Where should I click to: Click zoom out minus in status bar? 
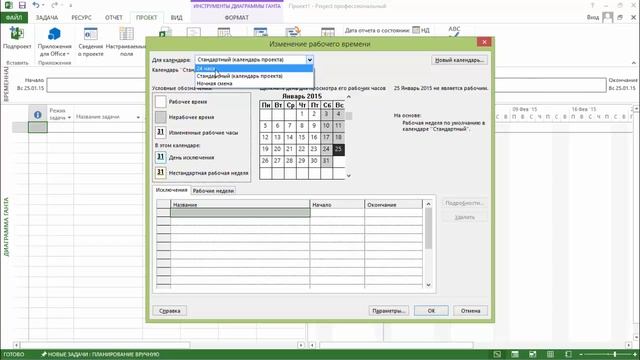point(581,354)
